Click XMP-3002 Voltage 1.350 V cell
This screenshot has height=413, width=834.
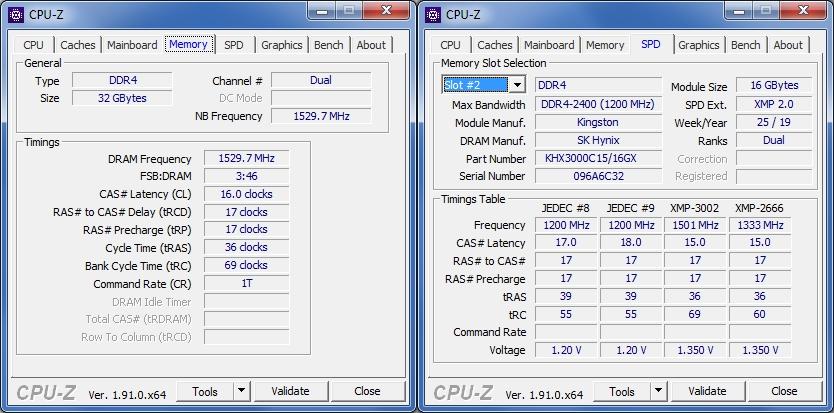click(695, 350)
